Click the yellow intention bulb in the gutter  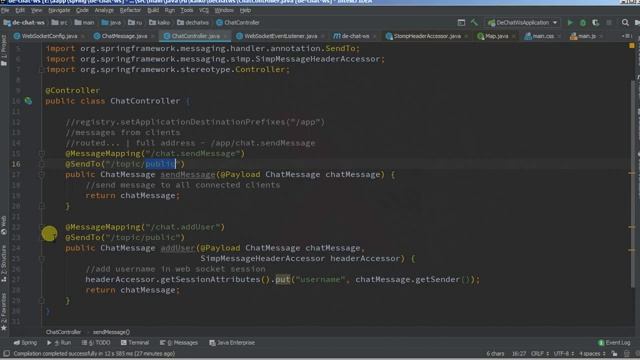(x=49, y=234)
